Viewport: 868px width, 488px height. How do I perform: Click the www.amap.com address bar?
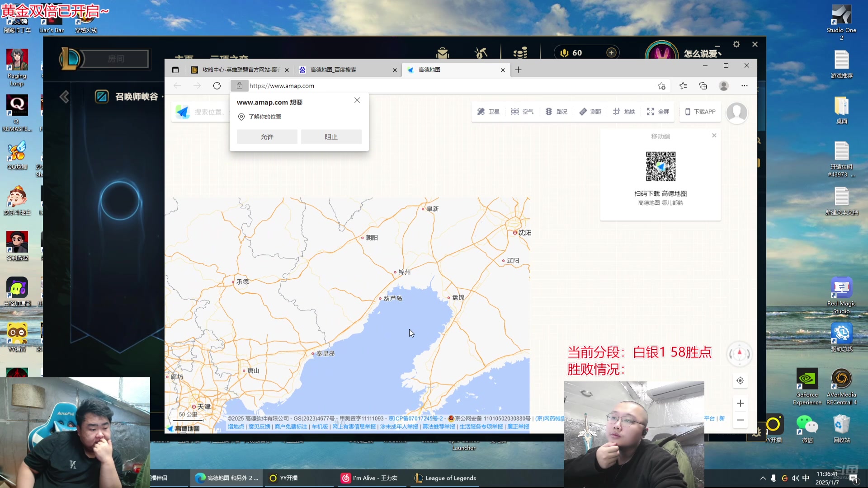(282, 85)
